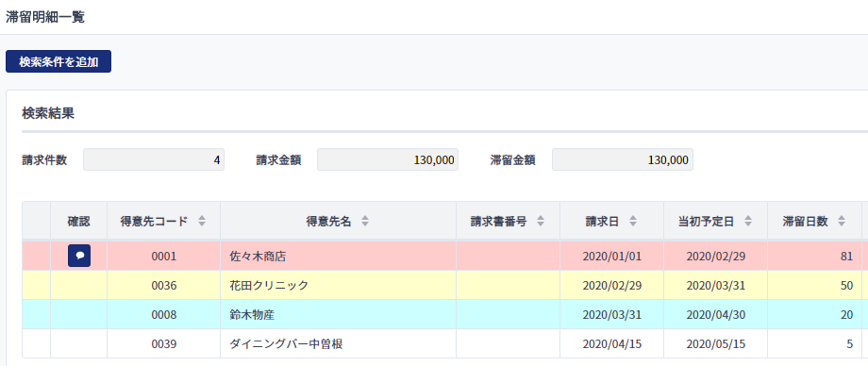This screenshot has height=366, width=868.
Task: Click customer code 0039 cell
Action: pyautogui.click(x=164, y=343)
